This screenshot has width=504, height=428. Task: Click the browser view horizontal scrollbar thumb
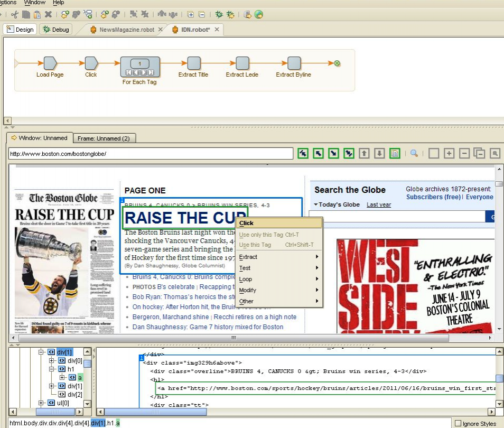coord(234,338)
